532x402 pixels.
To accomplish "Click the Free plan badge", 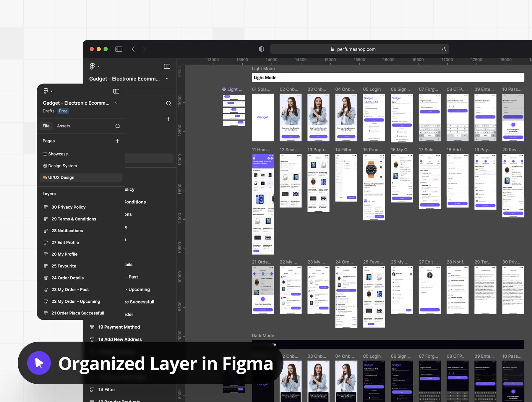I will click(x=63, y=111).
